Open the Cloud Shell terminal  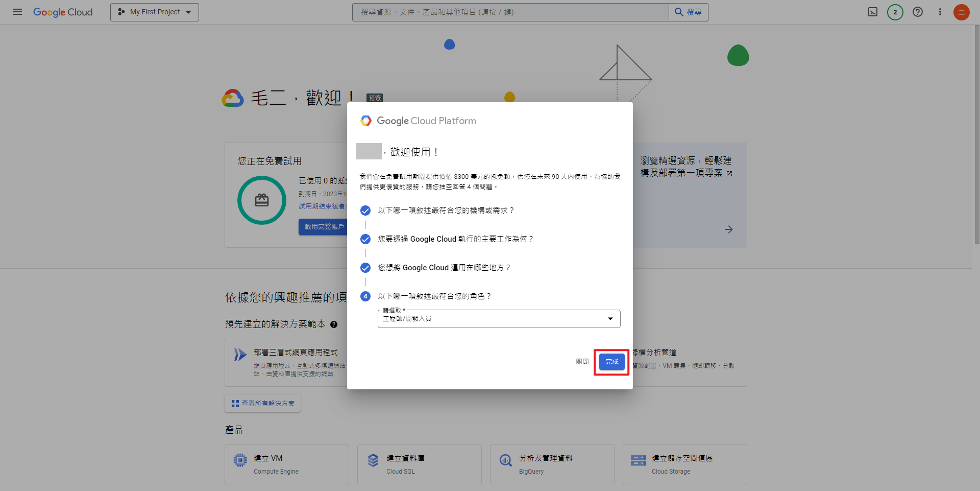pos(873,12)
